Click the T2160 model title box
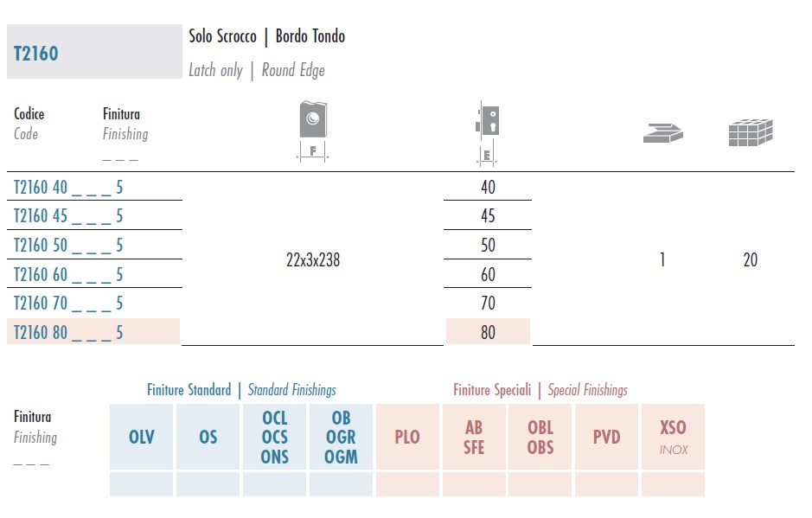The height and width of the screenshot is (518, 812). point(94,52)
